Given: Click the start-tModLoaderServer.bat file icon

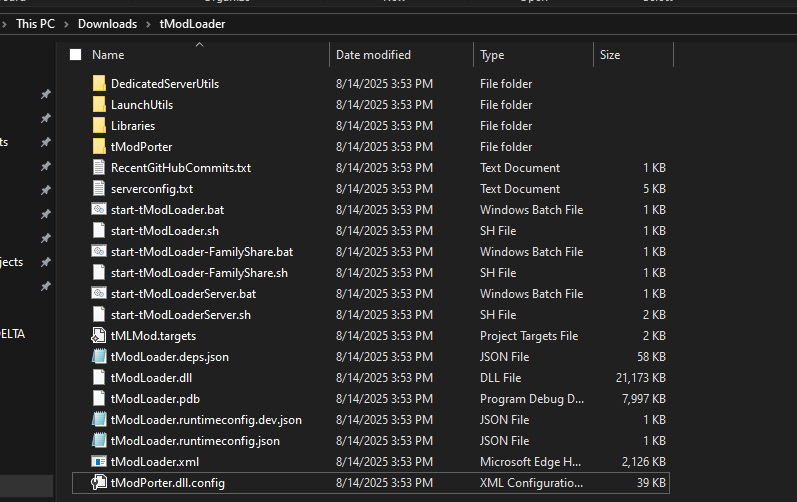Looking at the screenshot, I should (x=99, y=294).
